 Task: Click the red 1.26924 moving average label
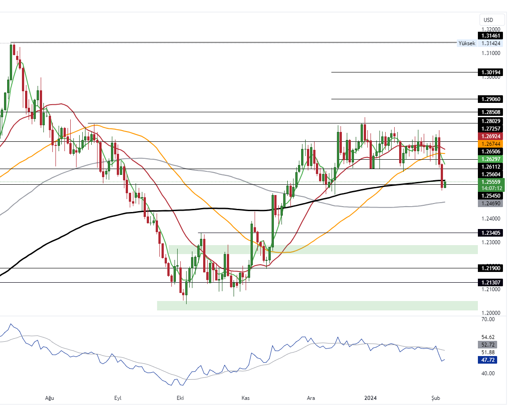click(x=490, y=136)
